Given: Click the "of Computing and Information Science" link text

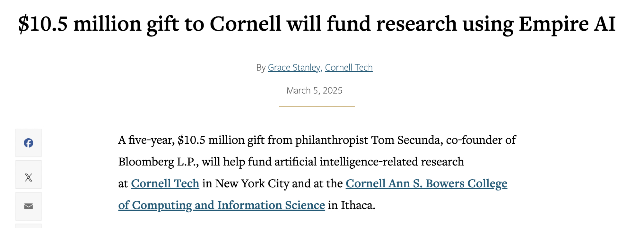Looking at the screenshot, I should point(222,205).
